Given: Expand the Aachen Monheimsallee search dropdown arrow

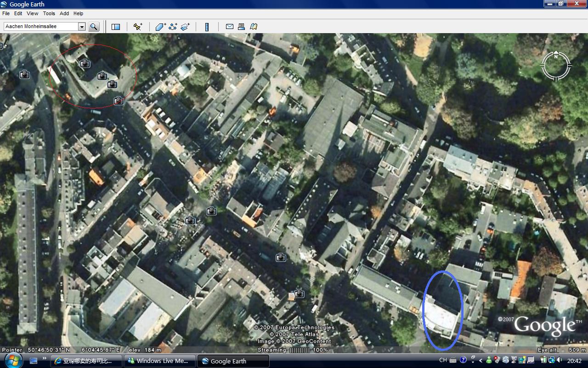Looking at the screenshot, I should coord(82,27).
